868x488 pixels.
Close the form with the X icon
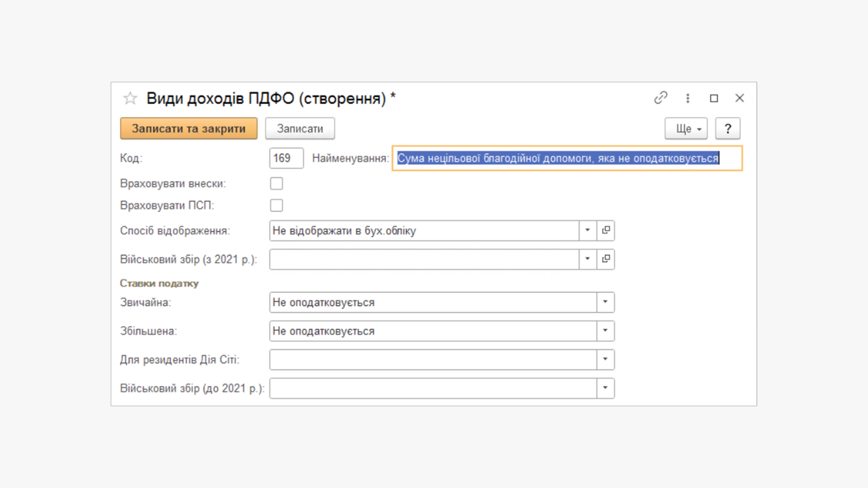coord(740,98)
